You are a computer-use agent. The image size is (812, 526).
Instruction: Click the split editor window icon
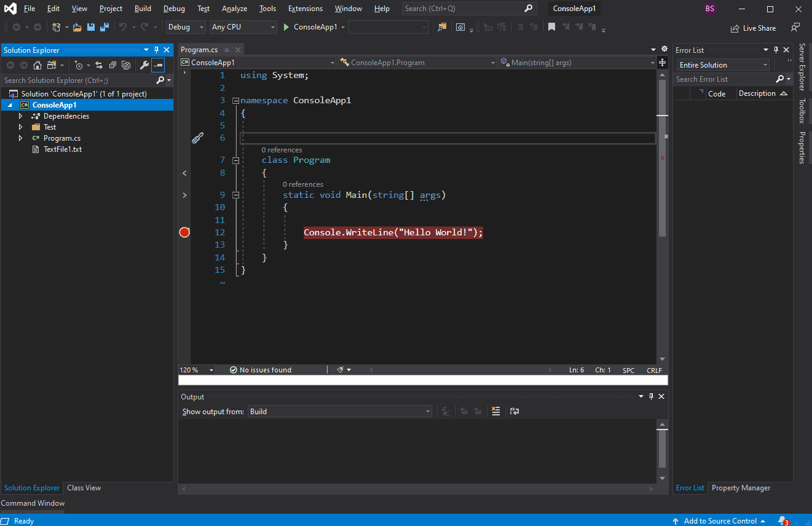point(662,62)
